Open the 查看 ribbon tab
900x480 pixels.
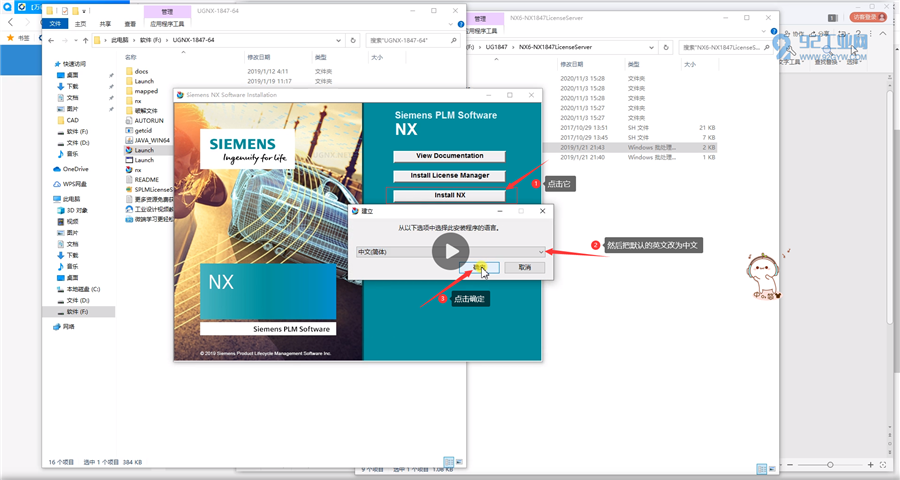pos(130,24)
